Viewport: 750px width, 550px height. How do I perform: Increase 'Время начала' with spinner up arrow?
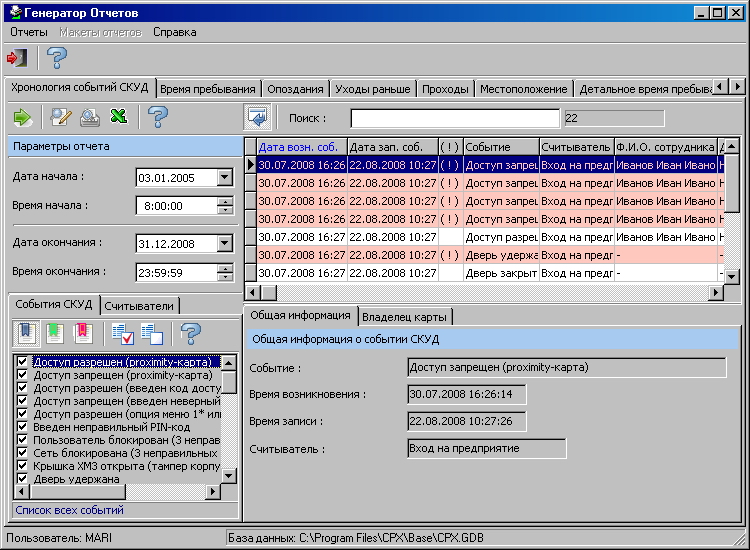(224, 201)
